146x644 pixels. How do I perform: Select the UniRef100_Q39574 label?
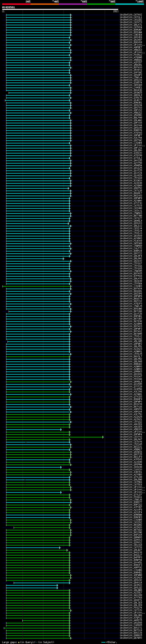coord(131,82)
